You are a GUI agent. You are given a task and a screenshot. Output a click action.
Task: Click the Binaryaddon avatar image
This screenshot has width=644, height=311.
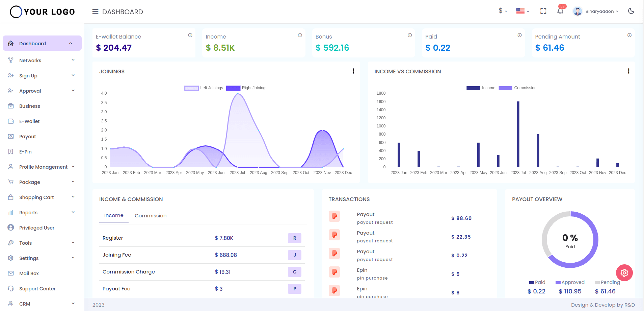coord(578,11)
